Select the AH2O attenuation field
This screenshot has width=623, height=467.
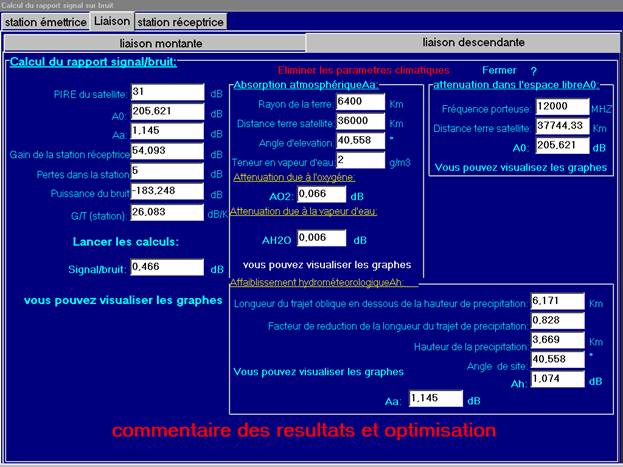tap(321, 238)
